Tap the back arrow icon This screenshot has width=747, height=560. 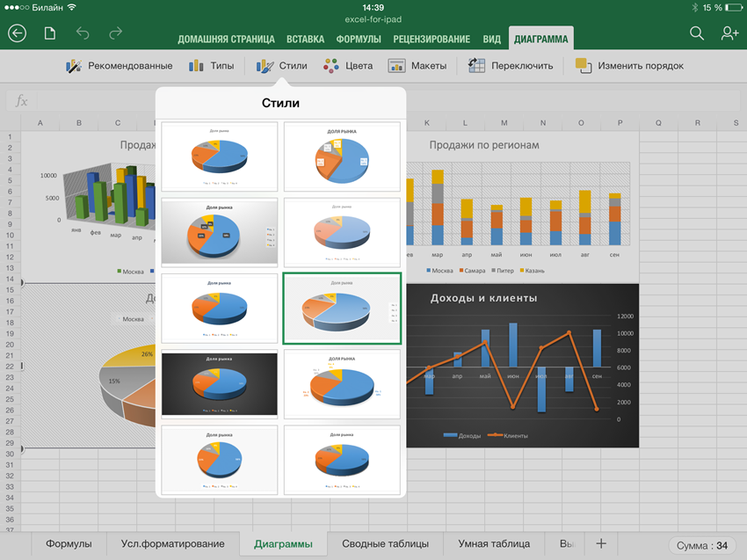pyautogui.click(x=18, y=33)
